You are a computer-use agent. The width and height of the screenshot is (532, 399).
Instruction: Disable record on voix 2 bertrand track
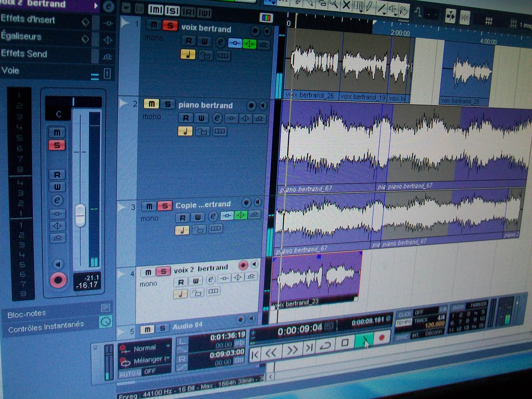point(243,265)
